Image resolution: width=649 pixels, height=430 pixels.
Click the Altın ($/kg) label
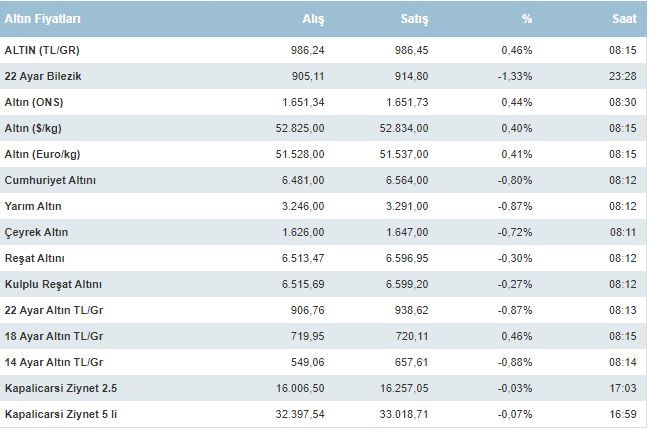point(34,127)
